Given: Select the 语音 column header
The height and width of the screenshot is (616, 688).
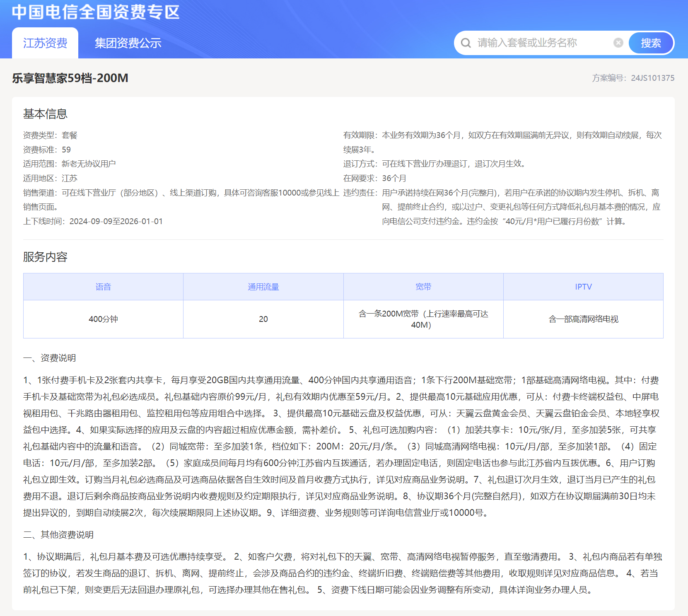Looking at the screenshot, I should [x=103, y=286].
